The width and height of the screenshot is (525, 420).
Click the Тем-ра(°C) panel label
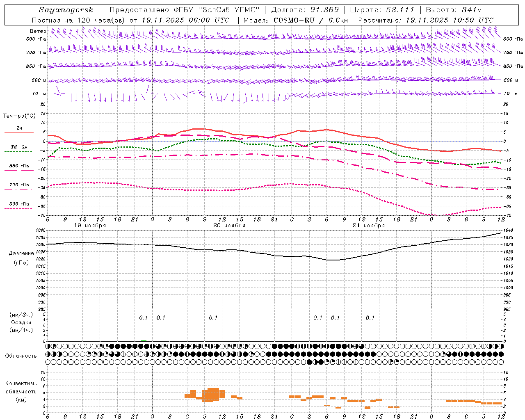click(19, 116)
